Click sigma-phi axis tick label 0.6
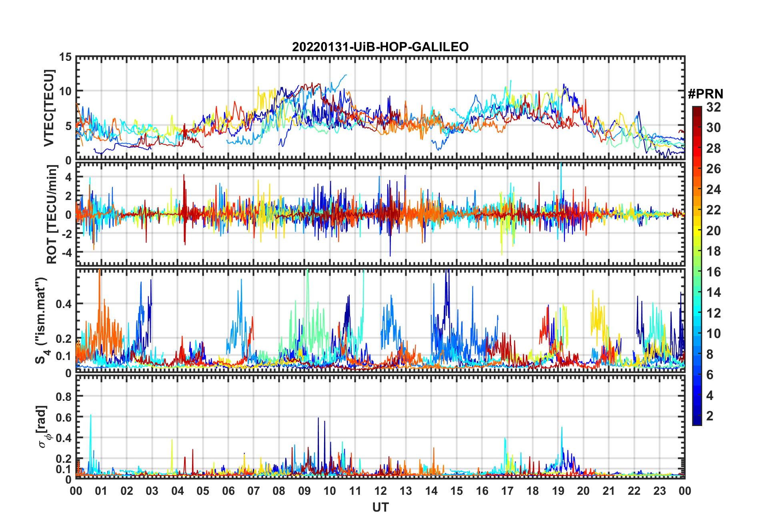The width and height of the screenshot is (761, 532). click(64, 417)
